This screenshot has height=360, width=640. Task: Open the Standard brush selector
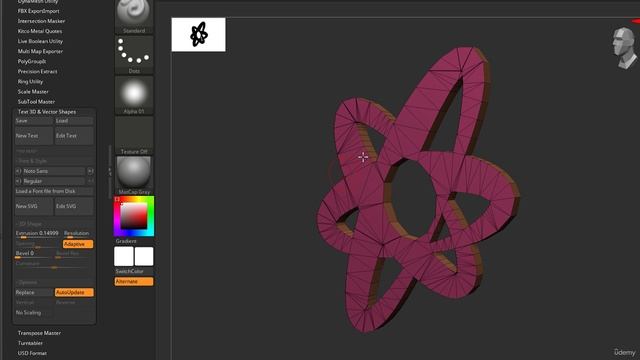point(134,16)
